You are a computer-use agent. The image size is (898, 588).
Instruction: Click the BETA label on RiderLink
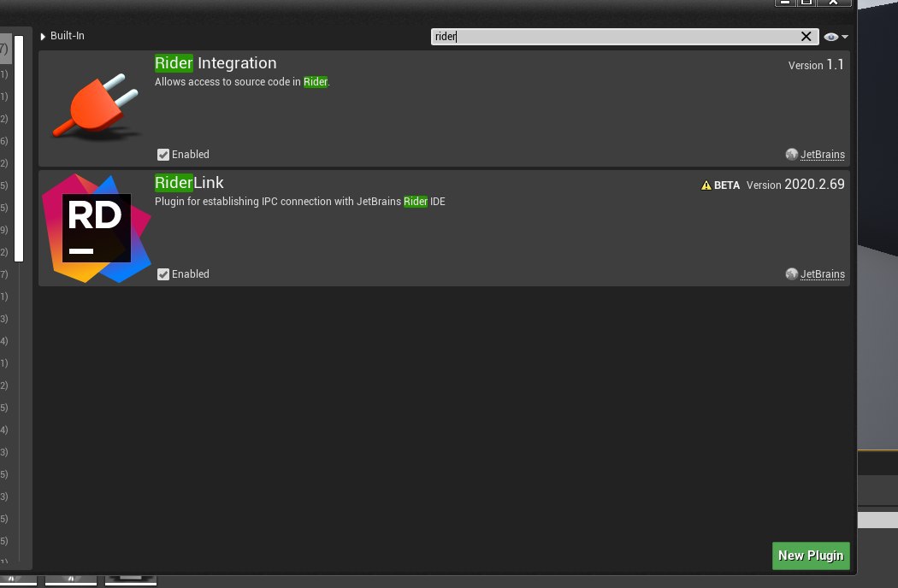[727, 185]
